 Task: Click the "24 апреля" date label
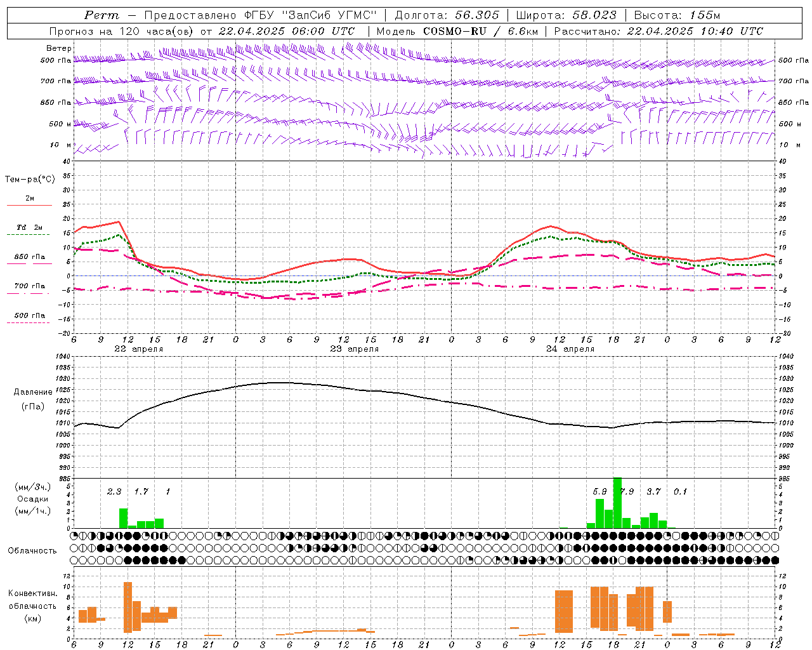[x=570, y=349]
